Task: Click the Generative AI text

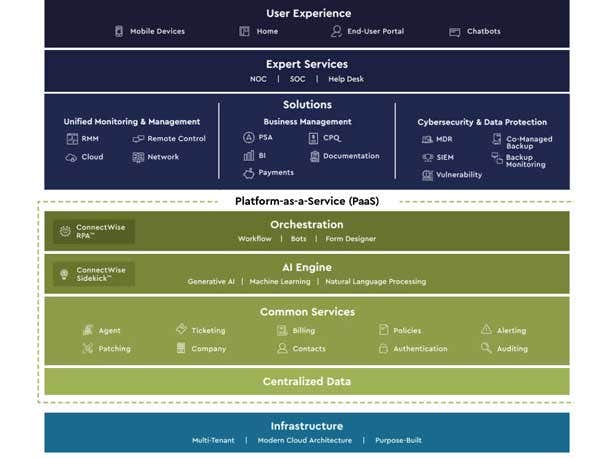Action: [211, 282]
